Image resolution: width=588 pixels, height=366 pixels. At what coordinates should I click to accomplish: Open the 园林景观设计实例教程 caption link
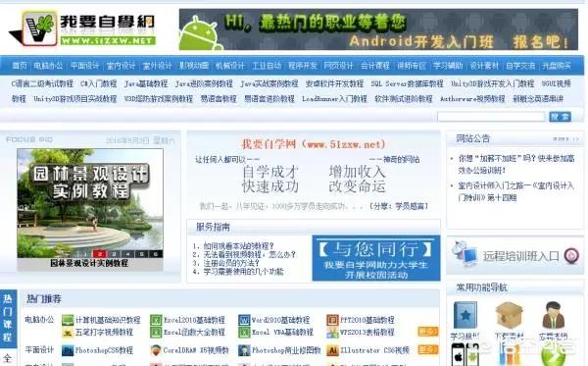point(89,264)
